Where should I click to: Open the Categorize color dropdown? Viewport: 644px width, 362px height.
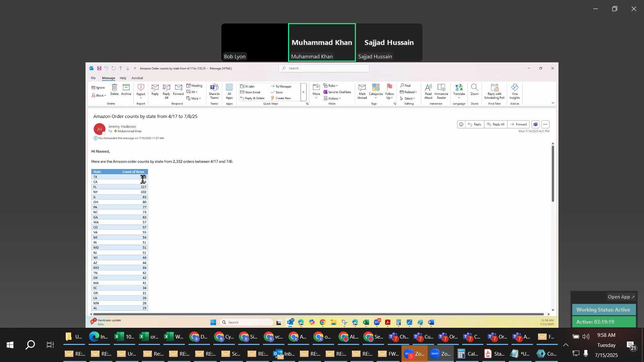pyautogui.click(x=376, y=91)
